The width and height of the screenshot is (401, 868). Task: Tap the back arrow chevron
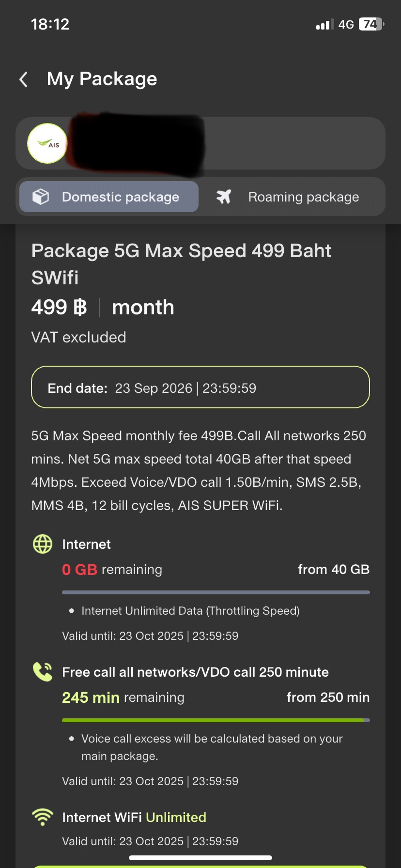tap(23, 79)
